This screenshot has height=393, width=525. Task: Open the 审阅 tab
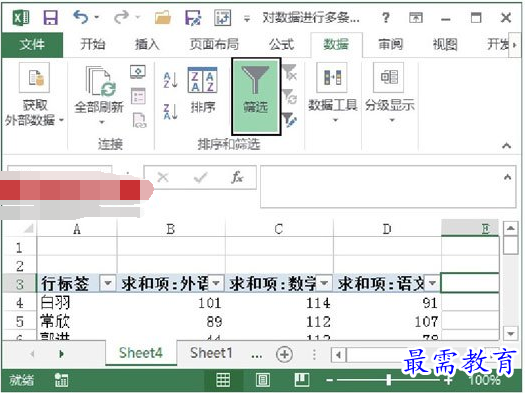[390, 45]
